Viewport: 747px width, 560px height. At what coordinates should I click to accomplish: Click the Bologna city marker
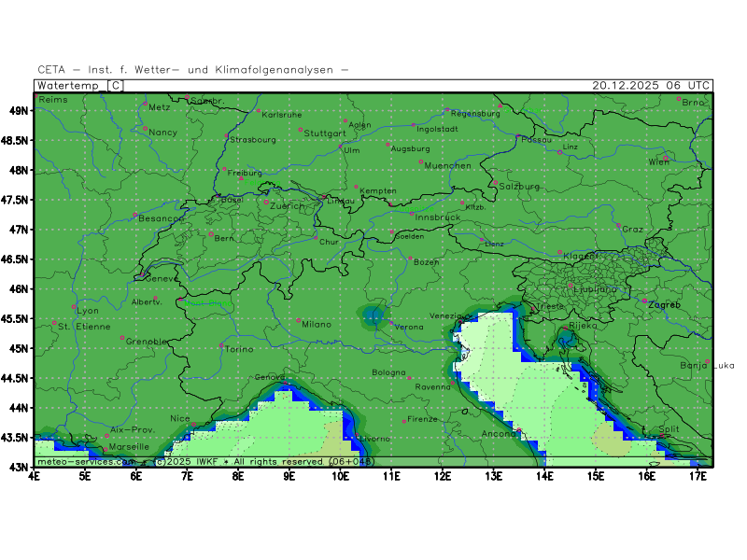coord(409,378)
